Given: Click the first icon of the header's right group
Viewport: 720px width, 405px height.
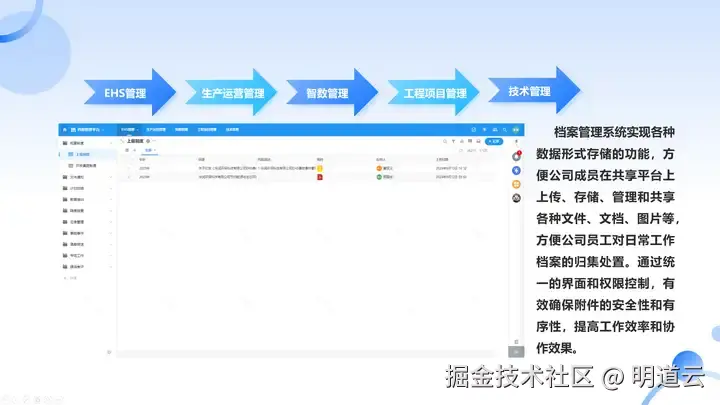Looking at the screenshot, I should (x=474, y=130).
